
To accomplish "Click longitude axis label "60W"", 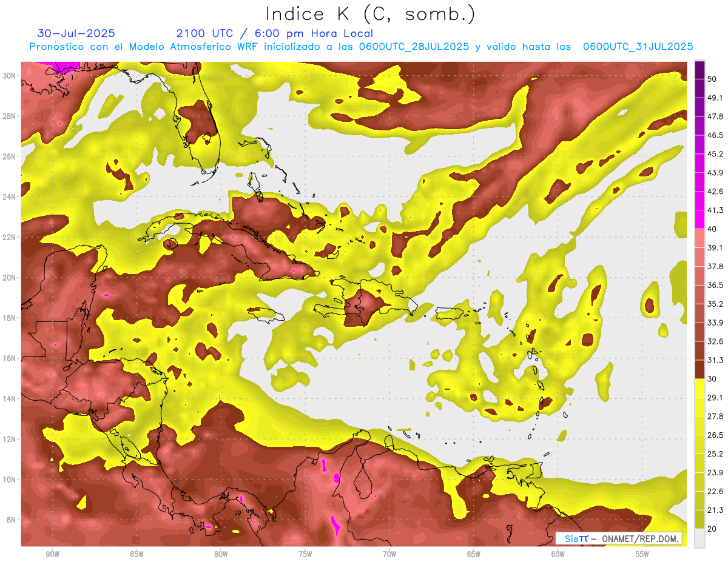I will click(558, 554).
